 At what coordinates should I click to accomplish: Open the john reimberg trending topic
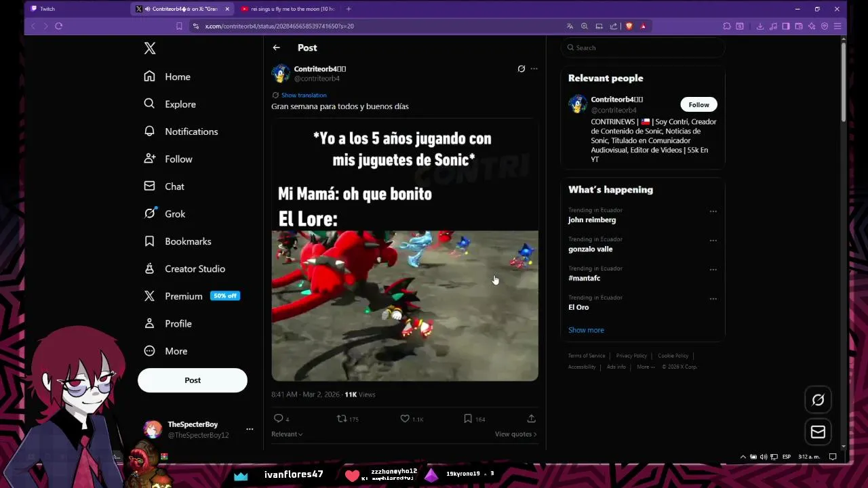click(x=592, y=220)
